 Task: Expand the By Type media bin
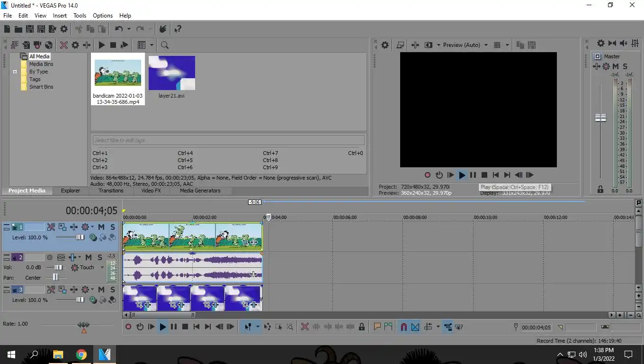coord(15,72)
